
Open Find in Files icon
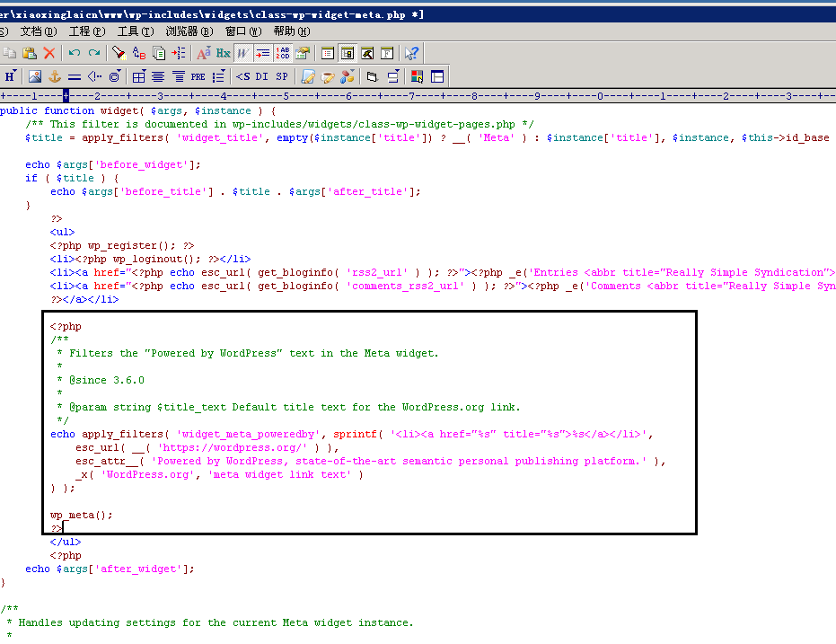click(x=159, y=53)
